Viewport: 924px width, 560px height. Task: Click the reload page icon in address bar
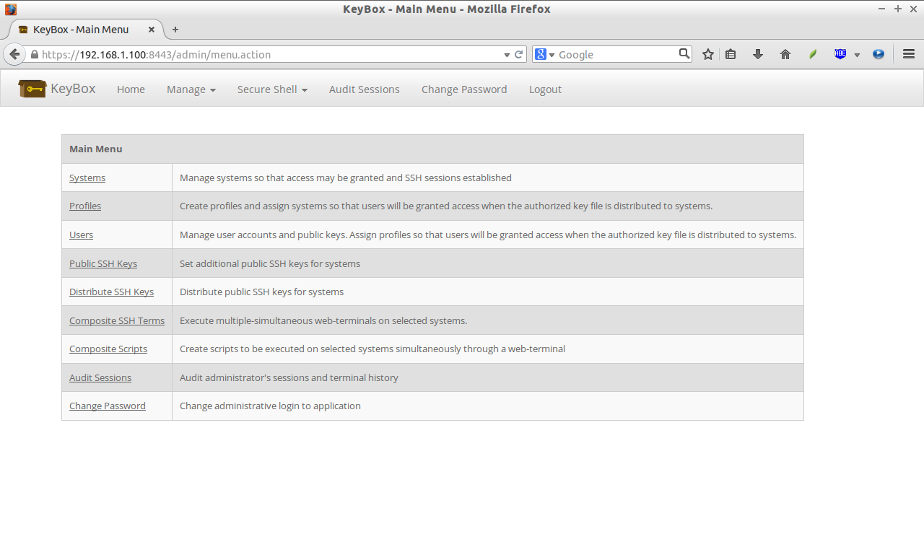[x=518, y=54]
